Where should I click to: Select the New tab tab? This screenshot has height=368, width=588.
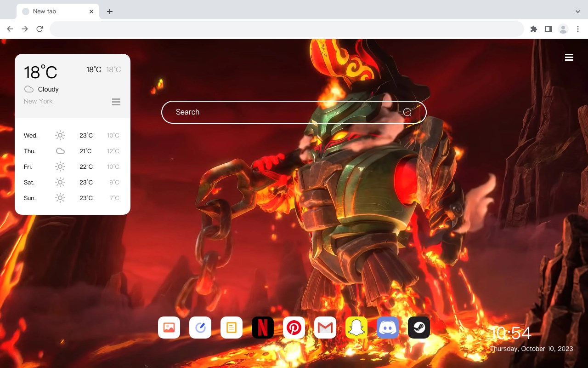(x=58, y=11)
